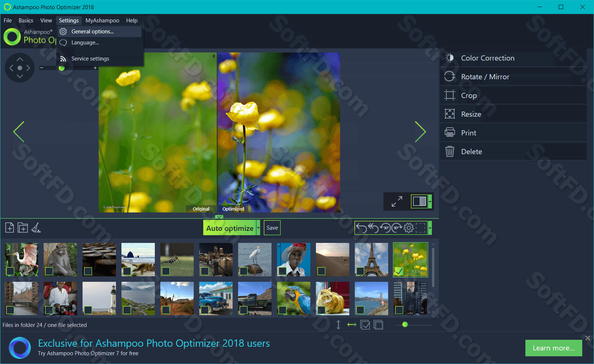Screen dimensions: 594x364
Task: Open the File menu
Action: 8,21
